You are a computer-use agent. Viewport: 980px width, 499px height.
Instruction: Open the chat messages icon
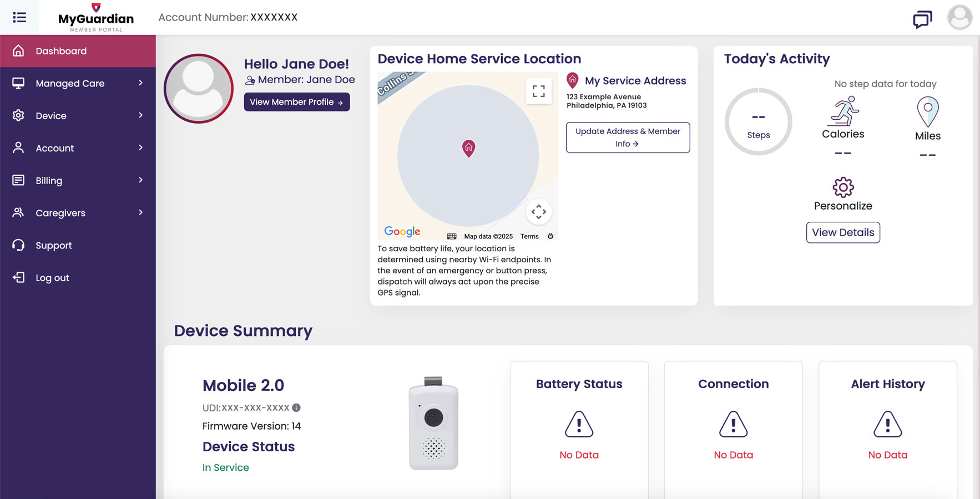[x=922, y=19]
